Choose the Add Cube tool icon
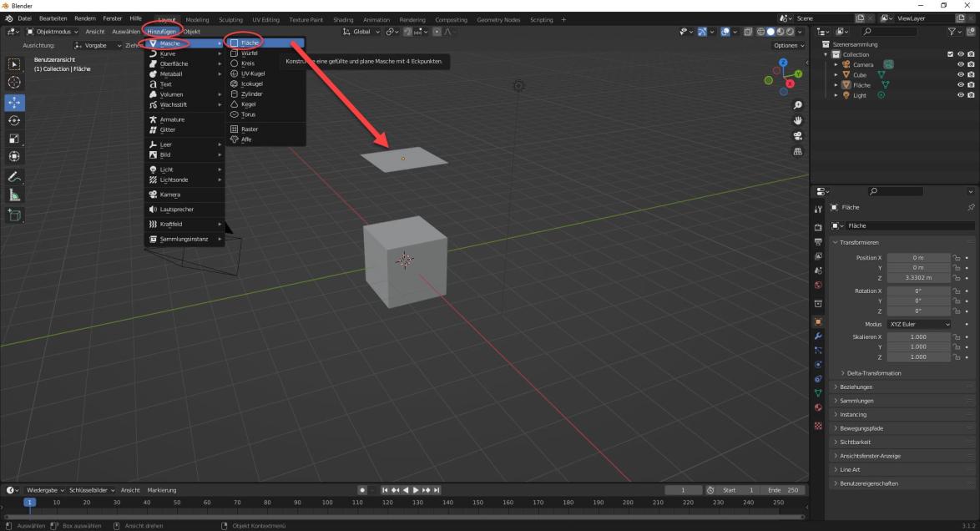This screenshot has height=531, width=980. coord(15,215)
